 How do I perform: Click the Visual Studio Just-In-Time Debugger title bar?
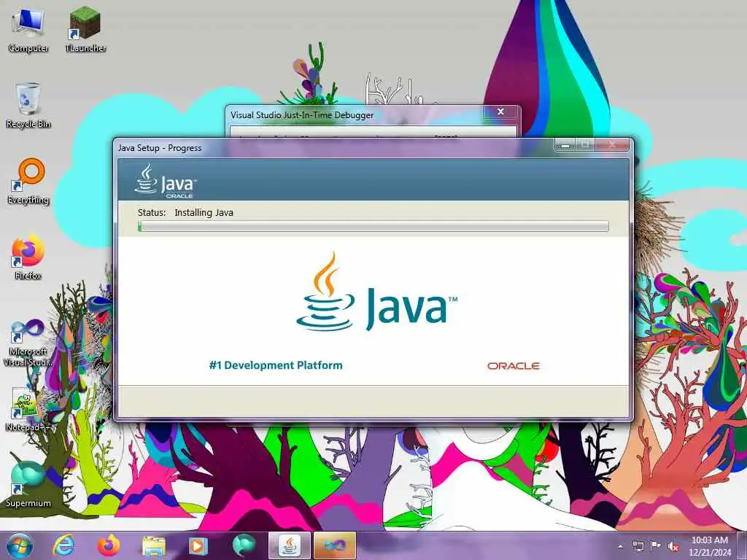pos(354,114)
